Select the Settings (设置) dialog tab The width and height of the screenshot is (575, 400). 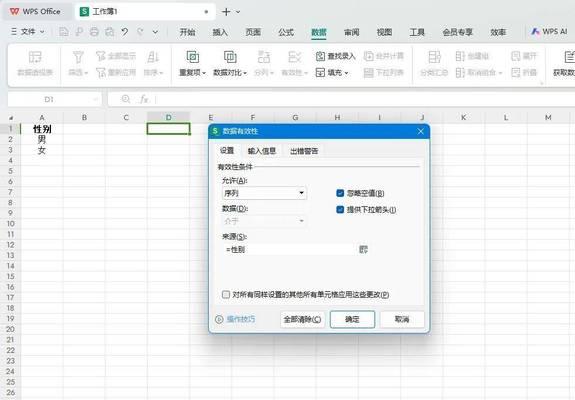click(x=227, y=151)
